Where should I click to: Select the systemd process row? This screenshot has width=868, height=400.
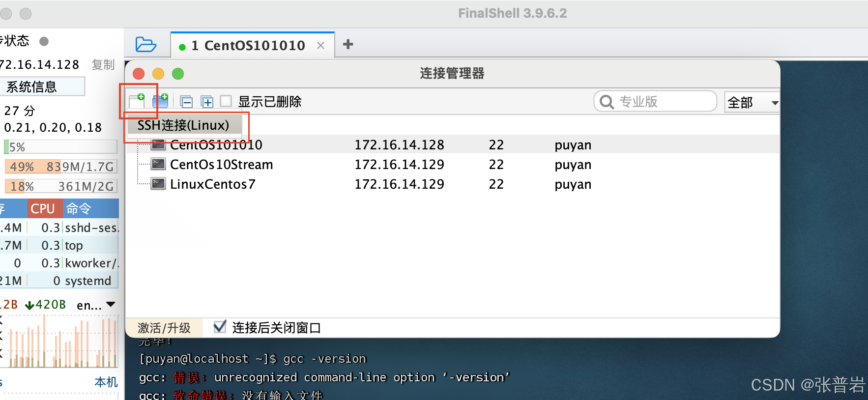tap(59, 281)
